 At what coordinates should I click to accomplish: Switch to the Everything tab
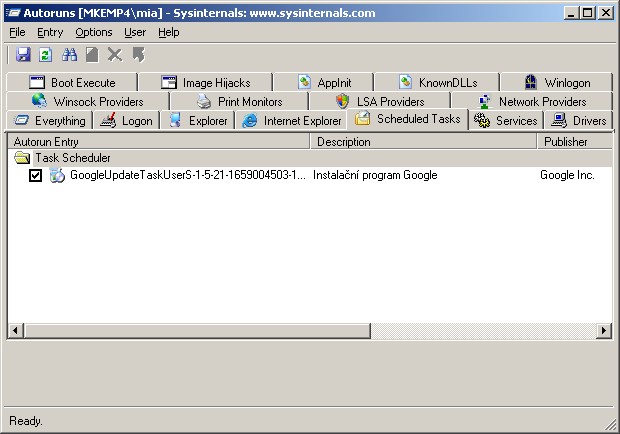coord(49,121)
